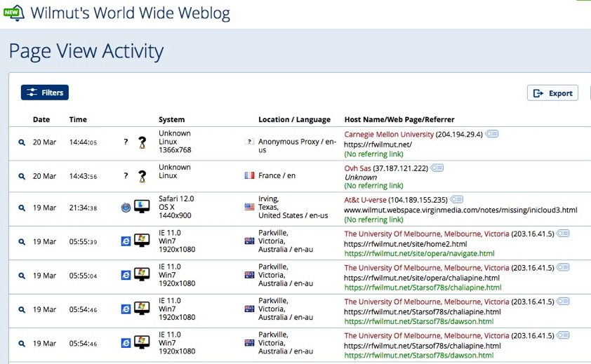Click the IE browser icon in 05:55:39 row
Image resolution: width=591 pixels, height=364 pixels.
point(126,241)
